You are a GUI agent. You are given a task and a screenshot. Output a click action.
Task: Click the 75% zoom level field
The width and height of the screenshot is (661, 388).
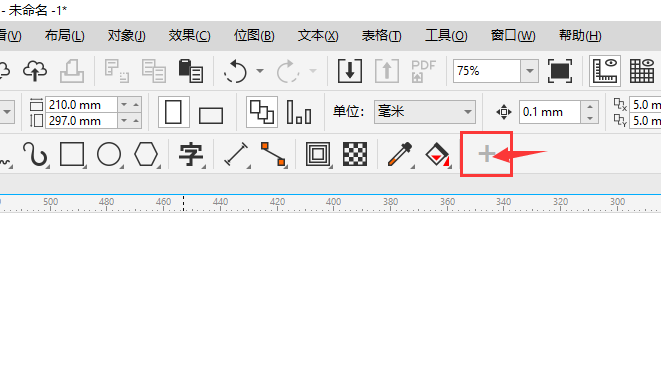tap(486, 71)
